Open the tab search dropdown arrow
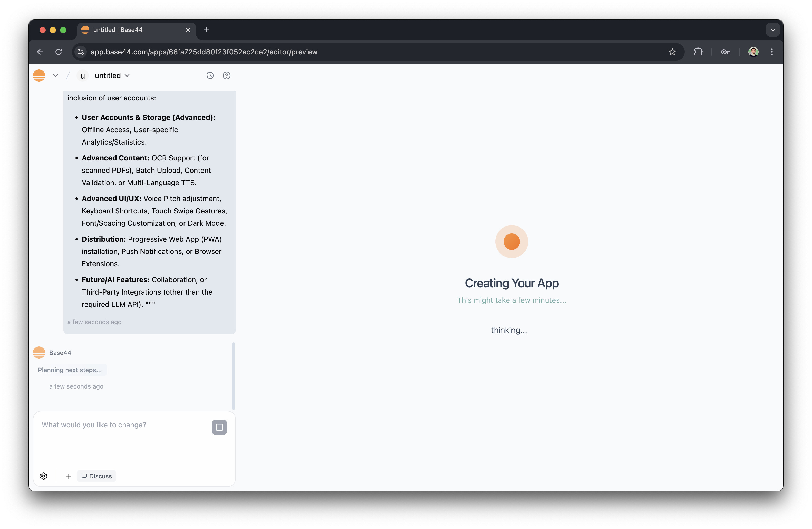Image resolution: width=812 pixels, height=529 pixels. [773, 30]
